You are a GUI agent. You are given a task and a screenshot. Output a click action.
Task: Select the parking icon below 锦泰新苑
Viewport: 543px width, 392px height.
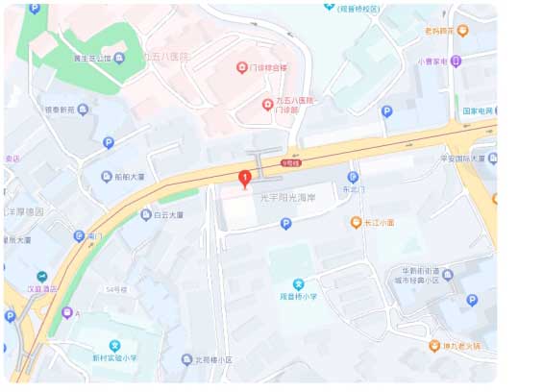109,142
